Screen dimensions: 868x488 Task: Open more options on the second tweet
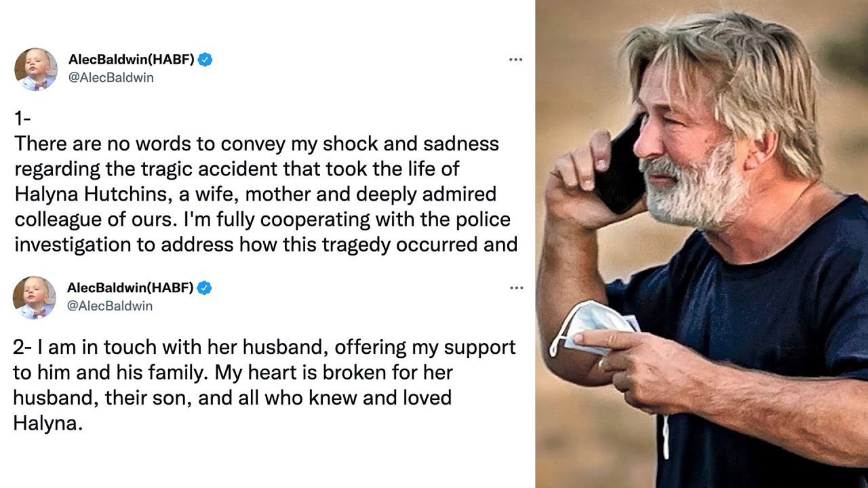516,288
